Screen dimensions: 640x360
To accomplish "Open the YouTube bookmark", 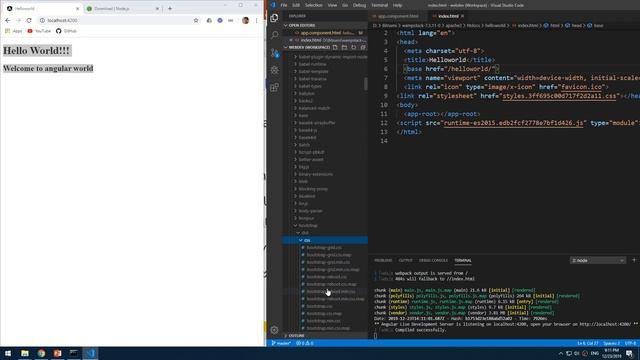I will coord(39,31).
